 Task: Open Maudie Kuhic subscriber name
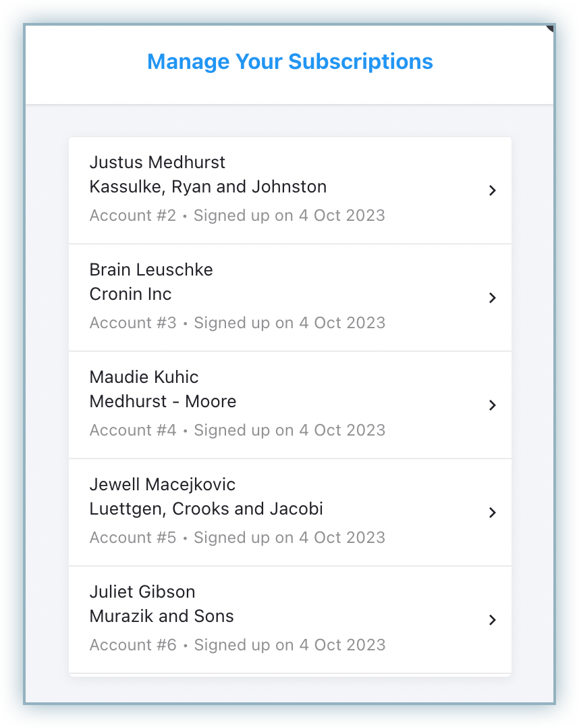click(x=144, y=377)
